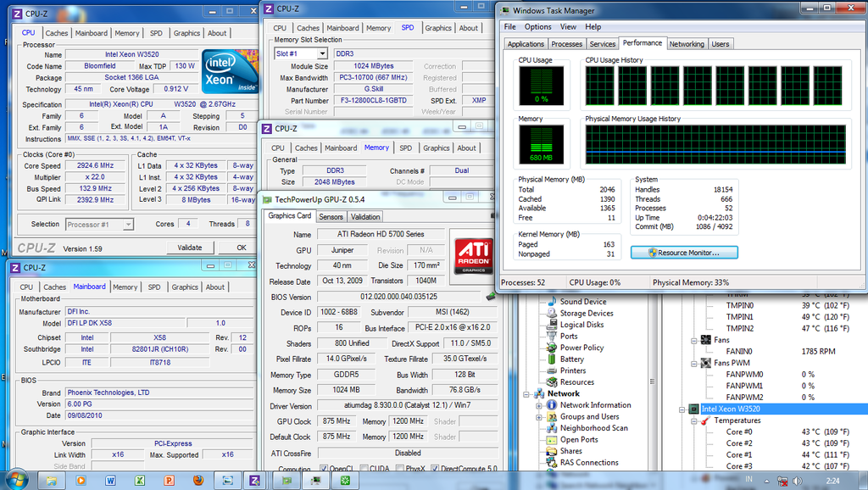Switch to the Networking tab in Task Manager
The image size is (868, 490).
[687, 43]
